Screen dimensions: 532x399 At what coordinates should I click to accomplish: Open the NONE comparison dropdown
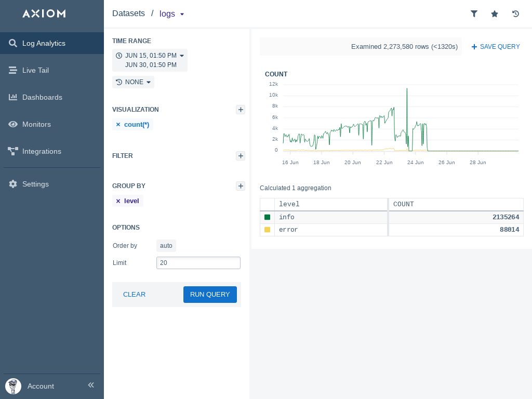[x=134, y=82]
